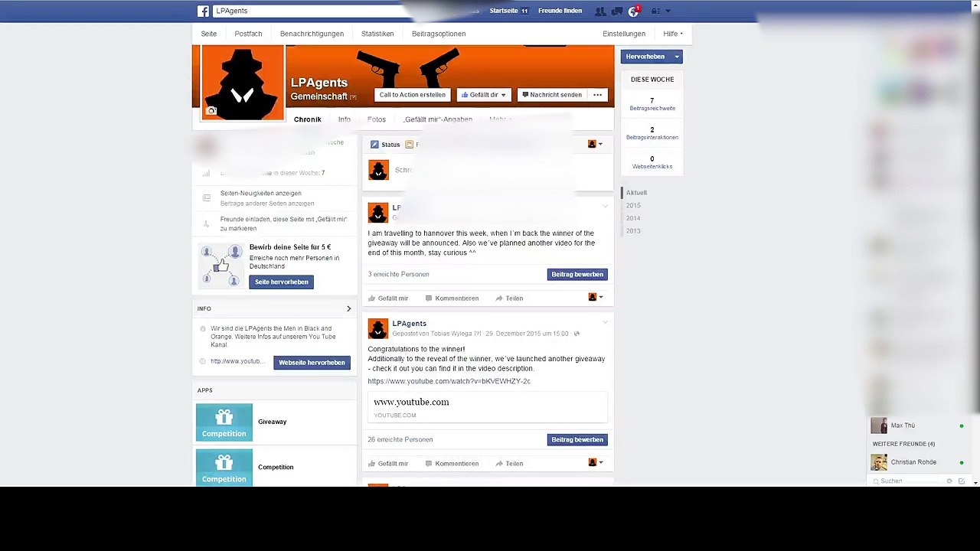Image resolution: width=980 pixels, height=551 pixels.
Task: Open the Competition app tile
Action: pyautogui.click(x=224, y=467)
